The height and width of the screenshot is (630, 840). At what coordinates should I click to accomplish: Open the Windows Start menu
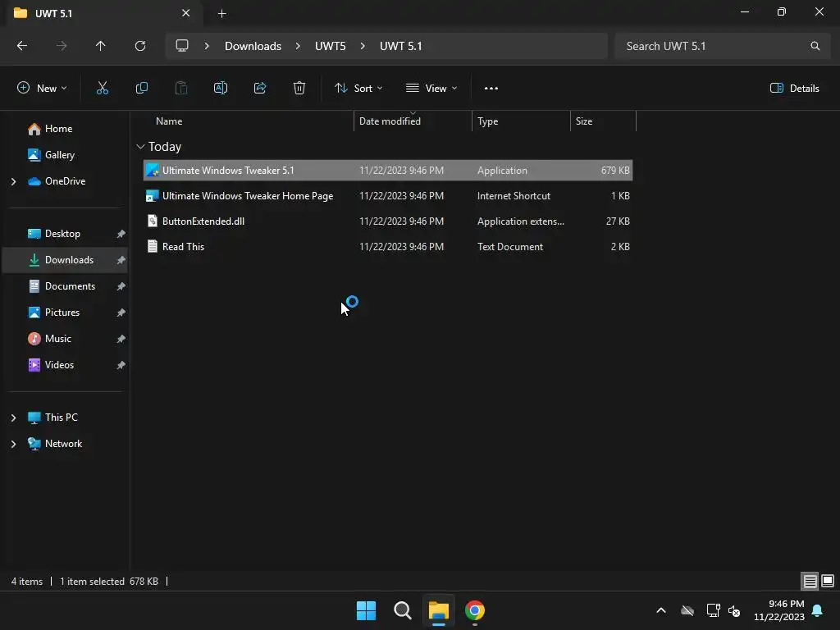[x=367, y=610]
